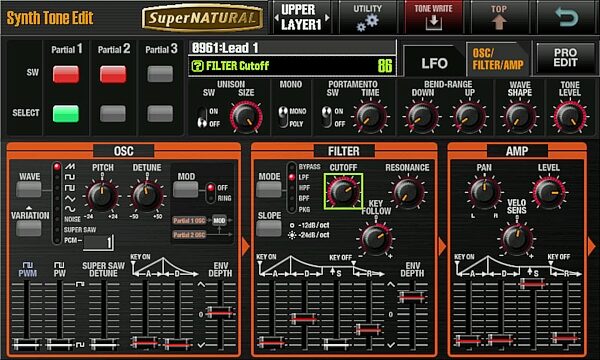Adjust the FILTER Decay slider
This screenshot has height=360, width=600.
tap(304, 318)
